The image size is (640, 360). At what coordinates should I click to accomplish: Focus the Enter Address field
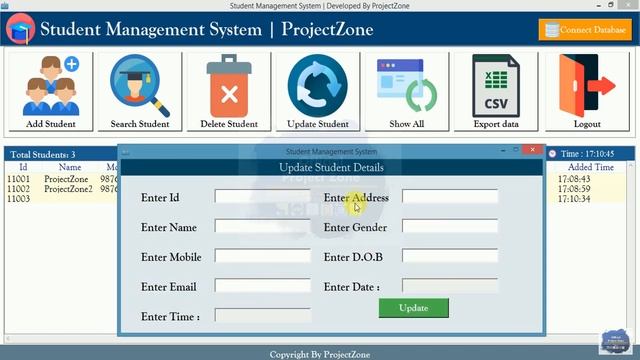[x=450, y=196]
